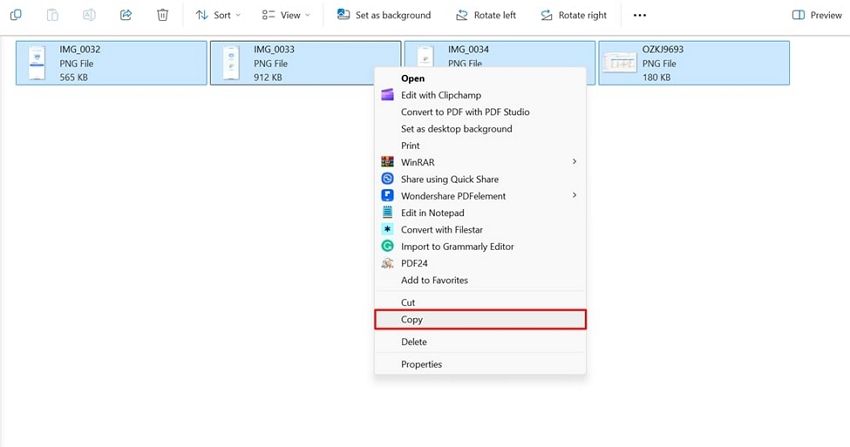The width and height of the screenshot is (850, 447).
Task: Select Properties in the context menu
Action: (x=421, y=364)
